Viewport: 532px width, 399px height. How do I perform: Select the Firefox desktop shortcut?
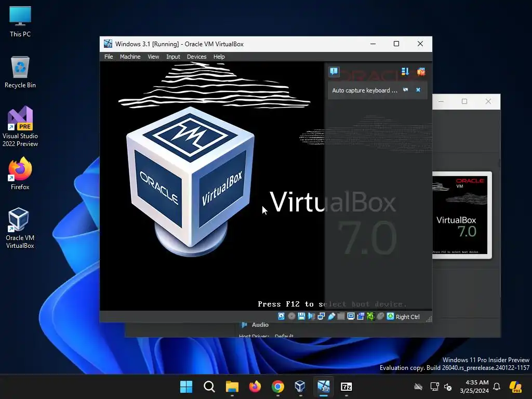tap(20, 174)
